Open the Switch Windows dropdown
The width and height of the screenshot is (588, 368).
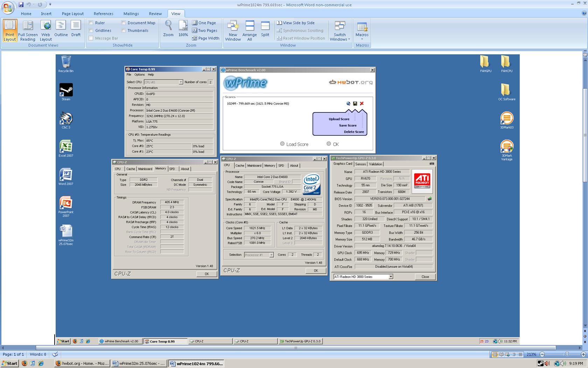coord(339,30)
